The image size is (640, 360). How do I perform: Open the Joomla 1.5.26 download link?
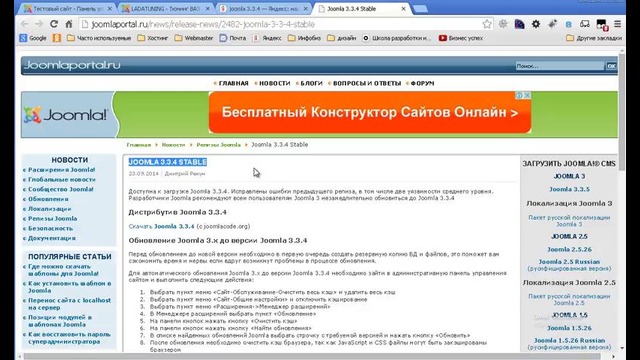[569, 328]
